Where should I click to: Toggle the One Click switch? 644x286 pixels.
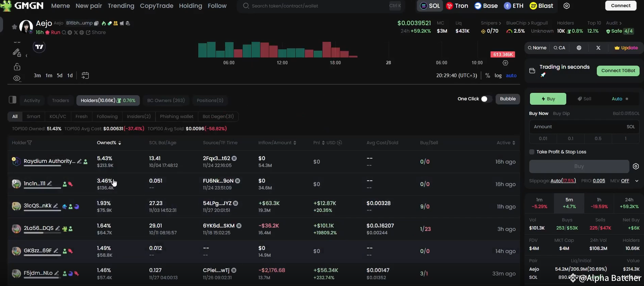tap(486, 99)
